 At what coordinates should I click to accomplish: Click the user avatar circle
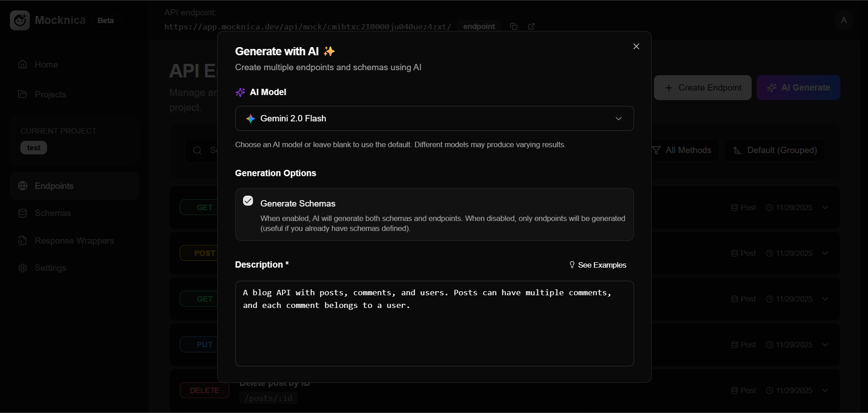point(844,20)
